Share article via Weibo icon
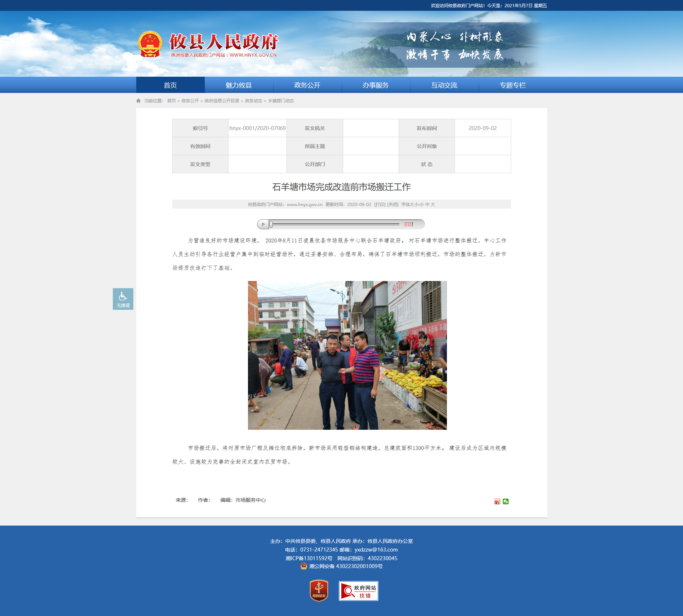Viewport: 683px width, 616px height. [x=497, y=501]
